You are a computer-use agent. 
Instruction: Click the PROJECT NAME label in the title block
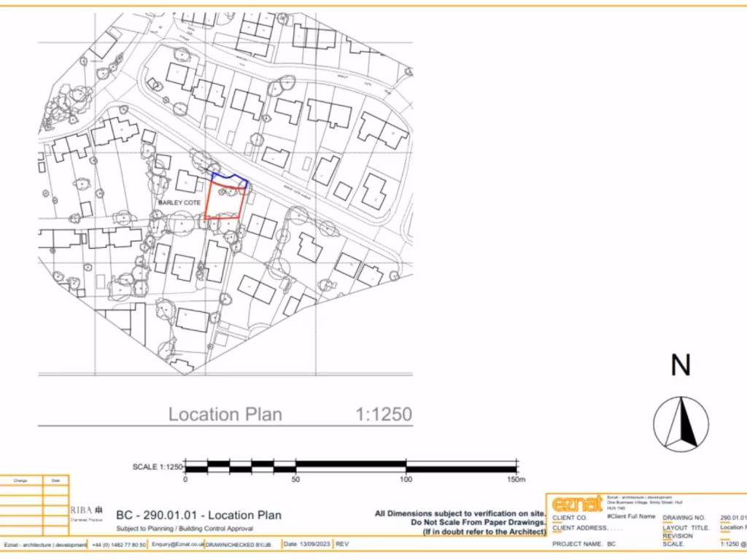tap(576, 544)
